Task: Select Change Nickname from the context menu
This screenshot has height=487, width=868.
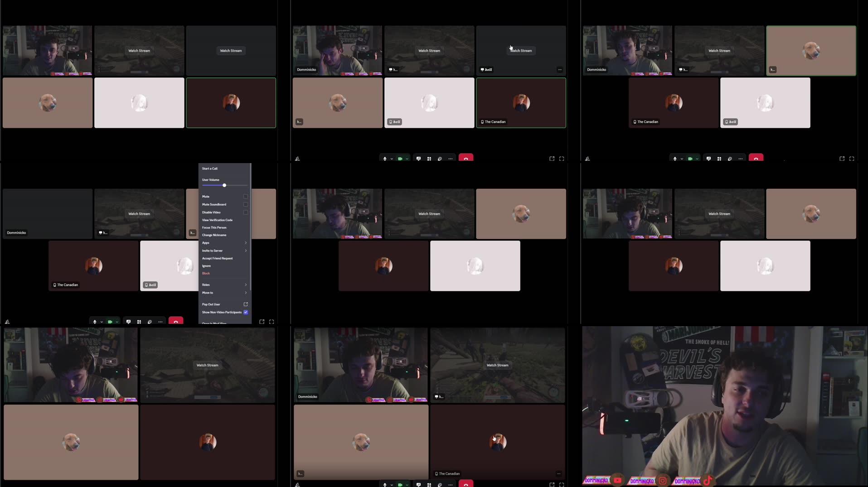Action: coord(214,235)
